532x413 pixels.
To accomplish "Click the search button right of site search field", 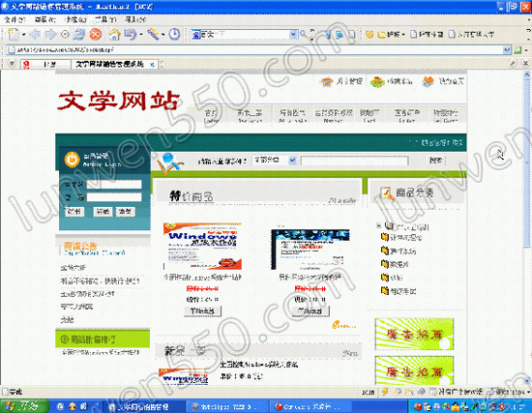I will click(x=436, y=160).
